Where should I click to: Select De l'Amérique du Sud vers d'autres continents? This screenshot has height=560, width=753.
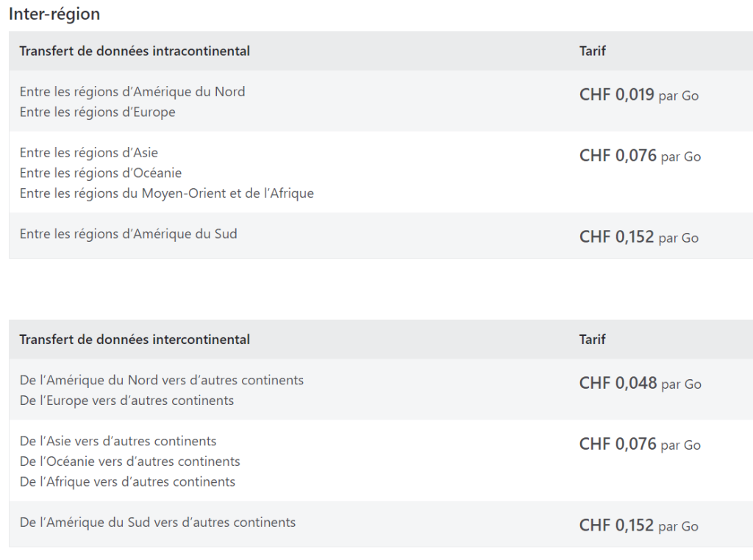[x=157, y=522]
